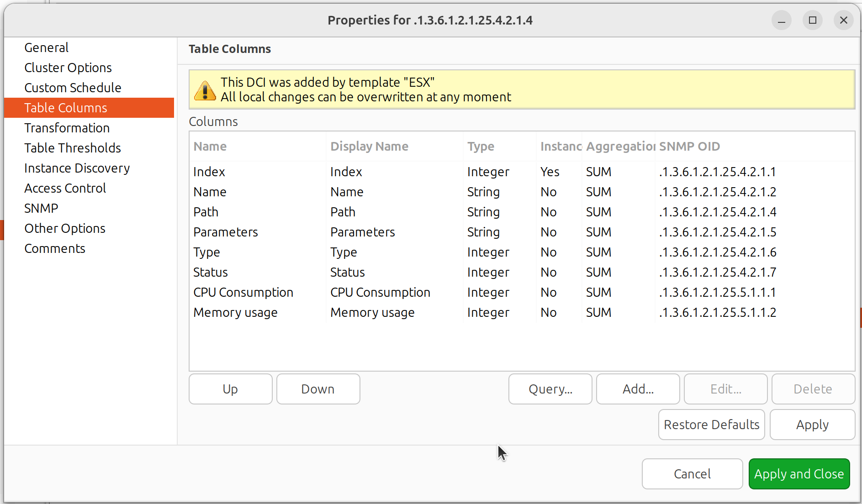Apply changes without closing
The height and width of the screenshot is (504, 862).
coord(812,424)
